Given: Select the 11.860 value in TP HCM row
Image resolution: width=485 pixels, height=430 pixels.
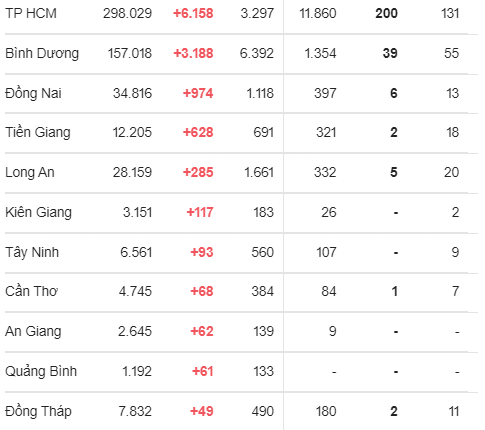Looking at the screenshot, I should coord(318,13).
